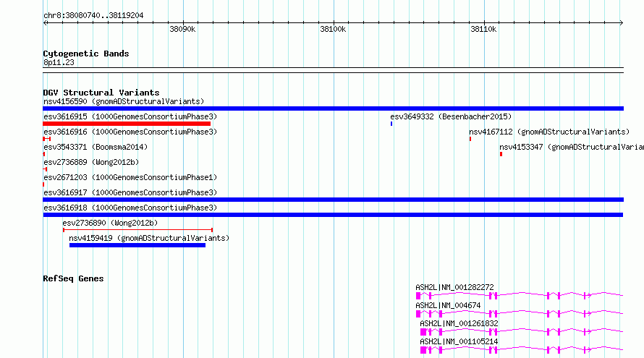Open the esv3616916 variant label

[x=130, y=132]
